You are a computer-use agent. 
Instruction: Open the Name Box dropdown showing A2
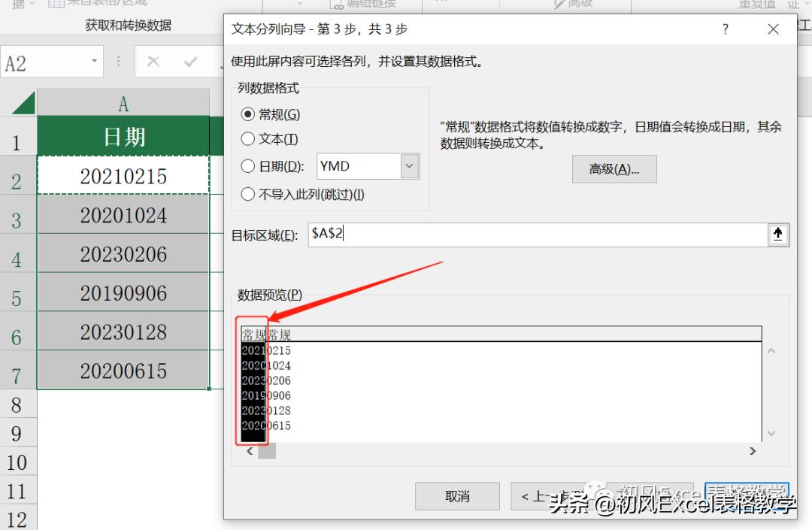coord(93,61)
